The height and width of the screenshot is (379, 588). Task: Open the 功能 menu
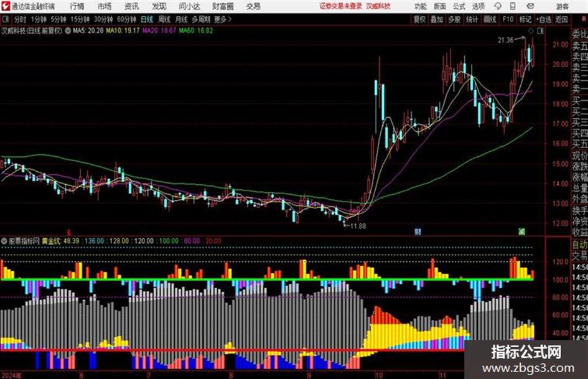(421, 6)
